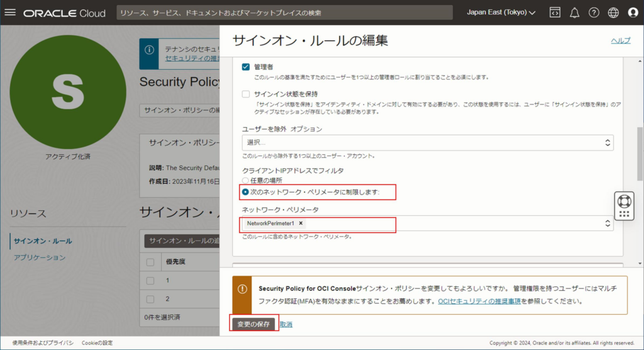This screenshot has height=350, width=644.
Task: Select サインオン・ルール in Resources list
Action: coord(43,241)
